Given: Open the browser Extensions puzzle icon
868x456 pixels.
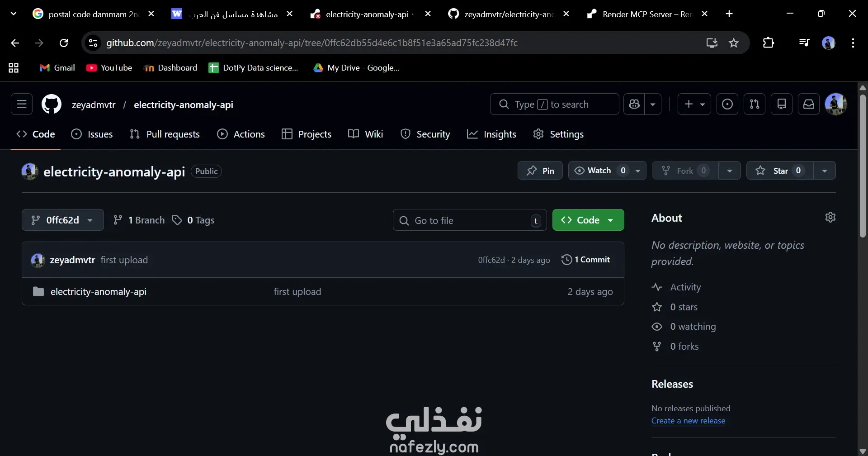Looking at the screenshot, I should tap(769, 43).
